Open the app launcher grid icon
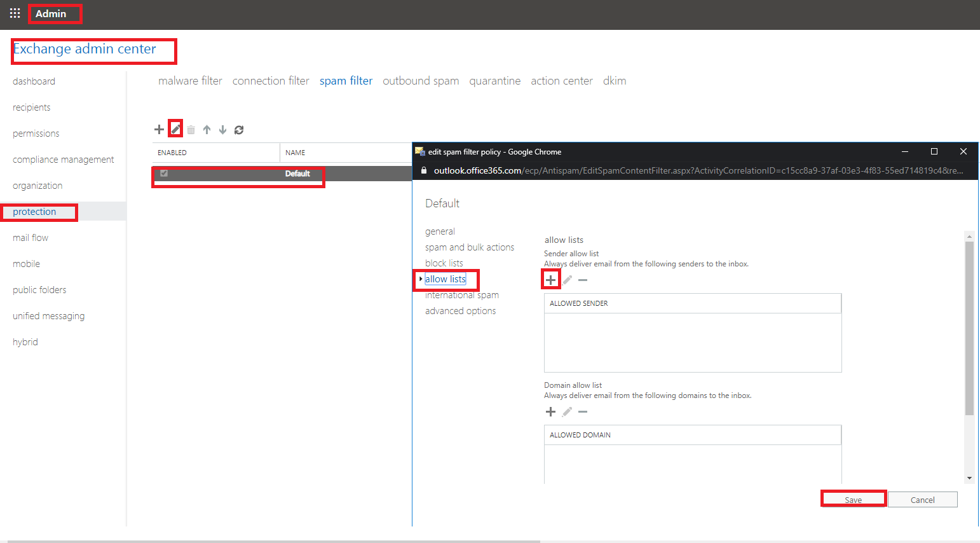980x543 pixels. (15, 13)
